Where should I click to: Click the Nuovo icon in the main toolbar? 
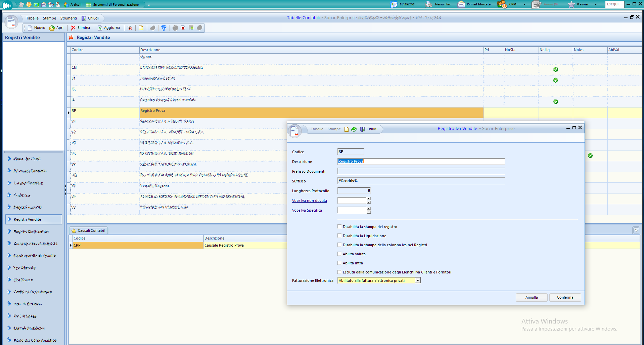tap(30, 28)
